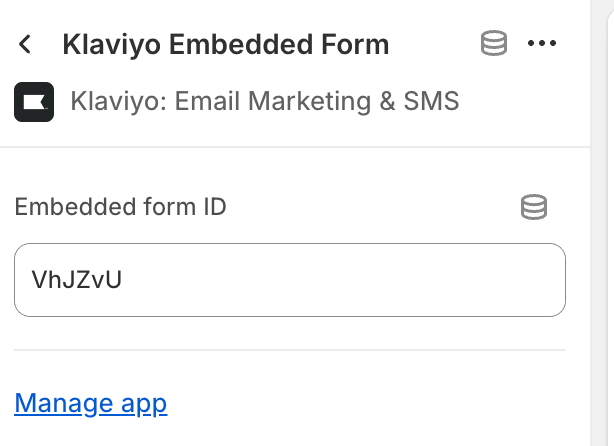Click the word ID in the field label
614x446 pixels.
(x=214, y=207)
